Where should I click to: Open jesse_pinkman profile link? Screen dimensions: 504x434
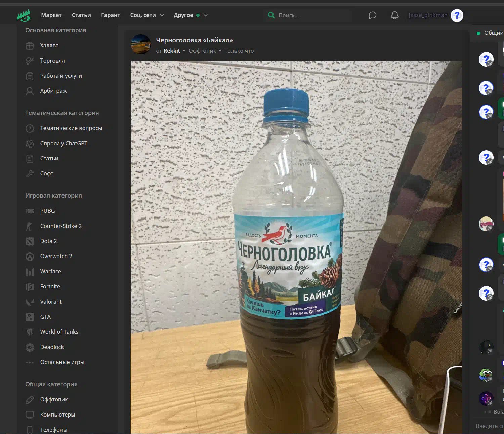(x=428, y=15)
